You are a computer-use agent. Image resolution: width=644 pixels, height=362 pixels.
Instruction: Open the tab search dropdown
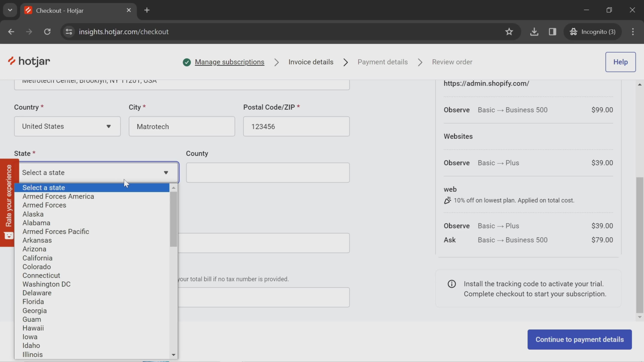(x=10, y=10)
